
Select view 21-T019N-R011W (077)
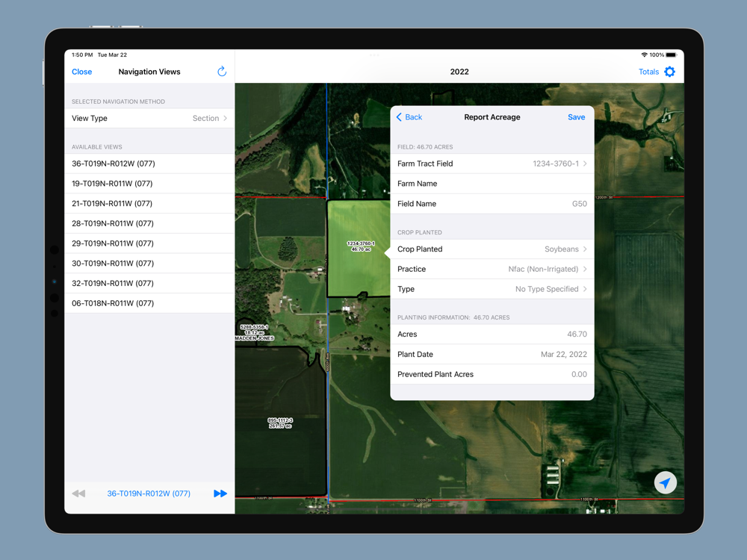point(149,203)
